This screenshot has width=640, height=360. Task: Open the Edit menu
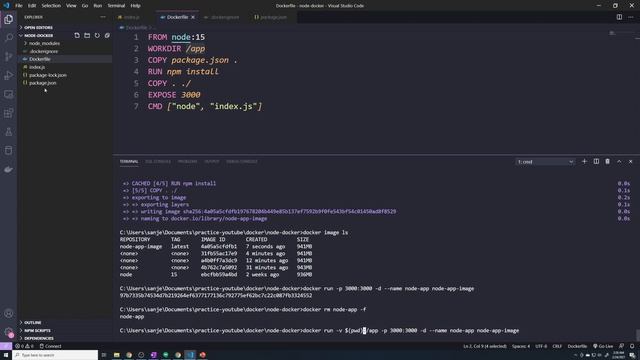pos(32,6)
